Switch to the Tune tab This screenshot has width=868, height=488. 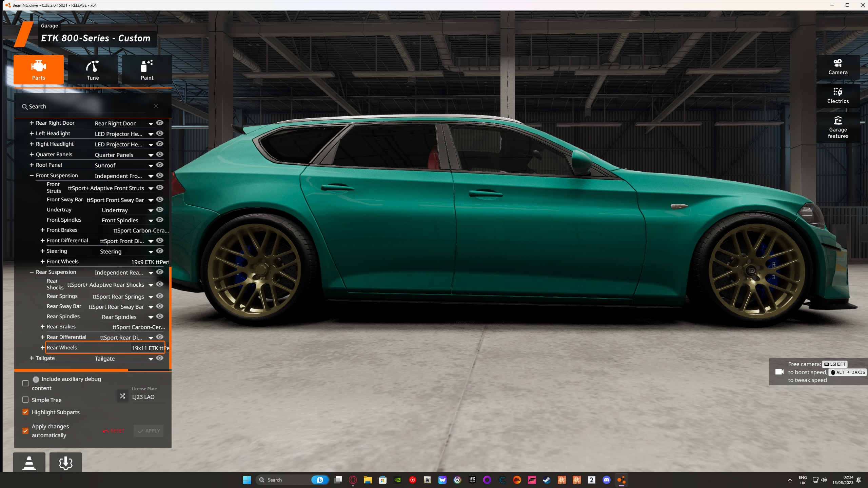[x=93, y=70]
